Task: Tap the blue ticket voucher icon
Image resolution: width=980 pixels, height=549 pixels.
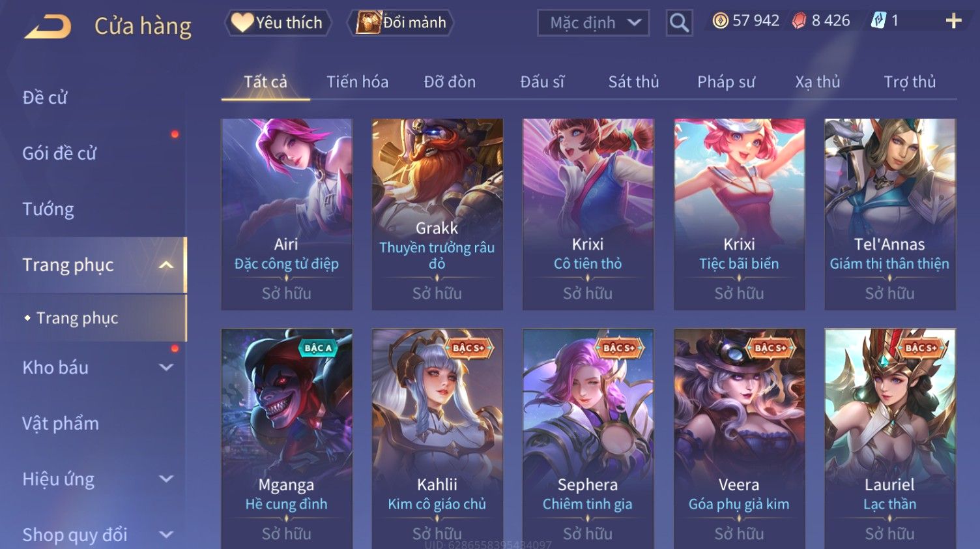Action: click(878, 21)
